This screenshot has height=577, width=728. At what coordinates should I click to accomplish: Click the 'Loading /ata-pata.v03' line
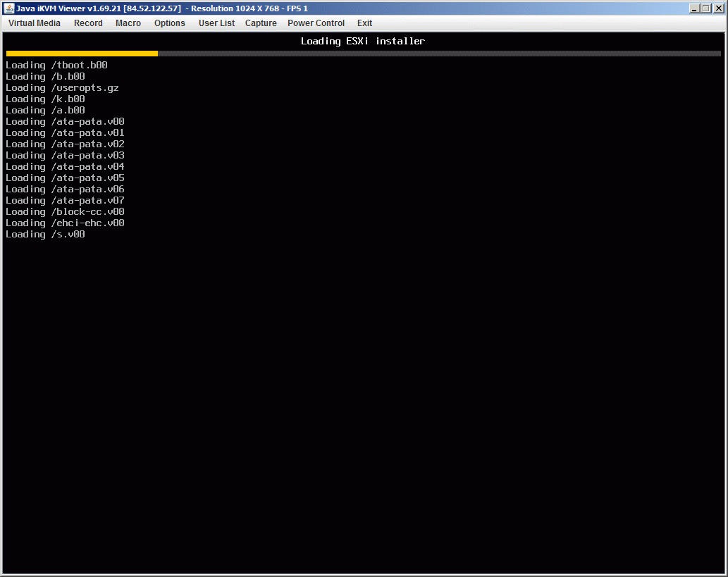tap(65, 156)
